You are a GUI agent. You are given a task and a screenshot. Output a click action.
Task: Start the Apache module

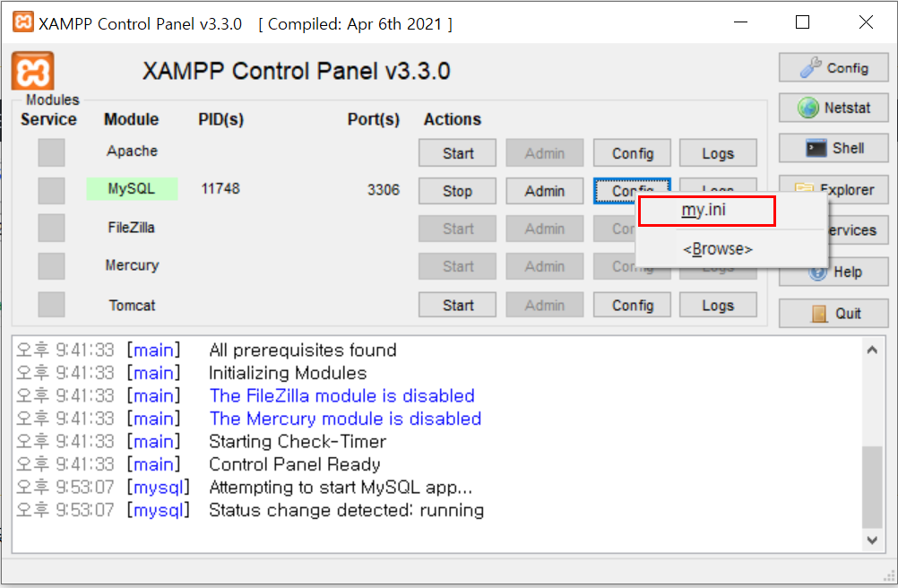(457, 153)
